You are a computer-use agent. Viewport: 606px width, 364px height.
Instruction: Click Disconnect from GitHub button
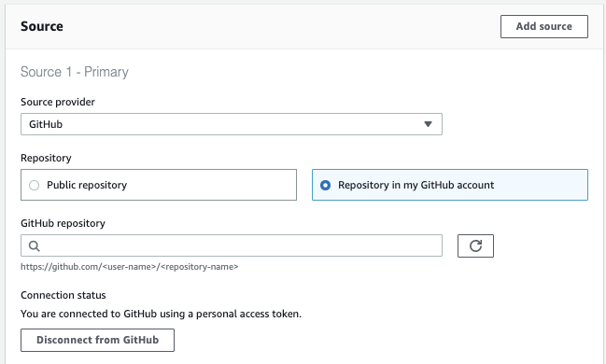97,340
